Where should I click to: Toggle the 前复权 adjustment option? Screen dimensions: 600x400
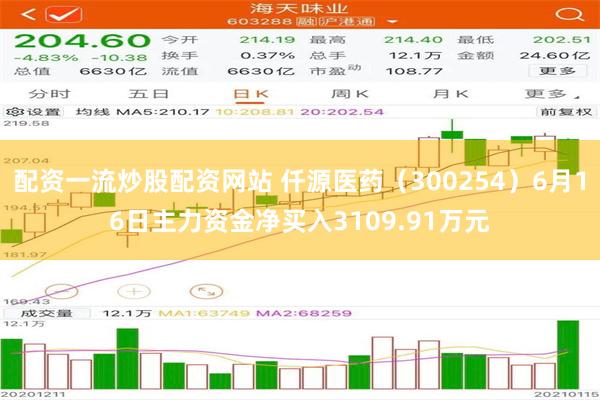click(x=566, y=112)
